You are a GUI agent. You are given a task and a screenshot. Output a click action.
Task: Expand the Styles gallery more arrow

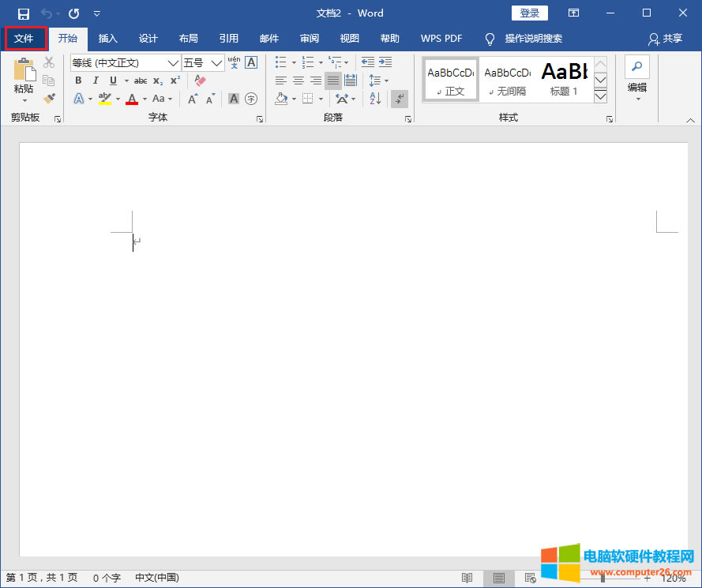pos(600,96)
